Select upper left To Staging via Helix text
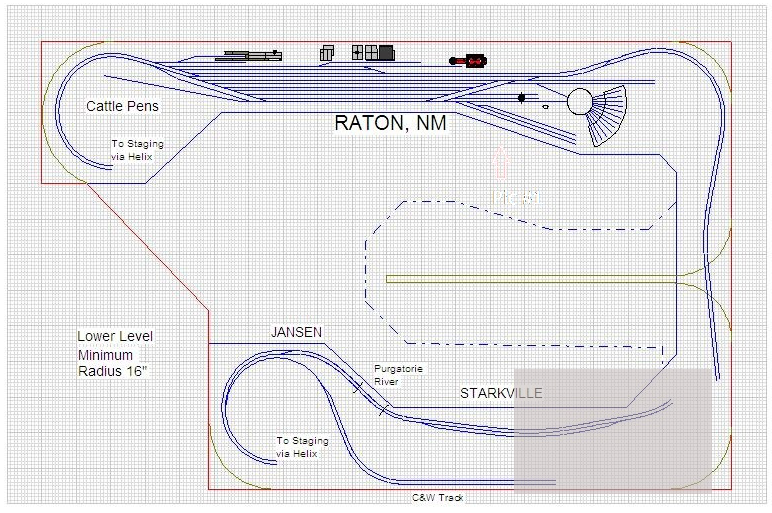This screenshot has height=513, width=772. (137, 150)
